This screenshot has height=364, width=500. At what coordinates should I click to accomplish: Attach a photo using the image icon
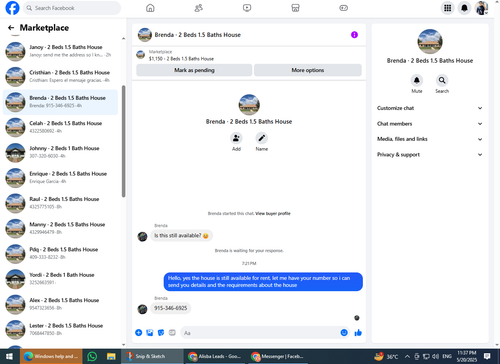[150, 333]
